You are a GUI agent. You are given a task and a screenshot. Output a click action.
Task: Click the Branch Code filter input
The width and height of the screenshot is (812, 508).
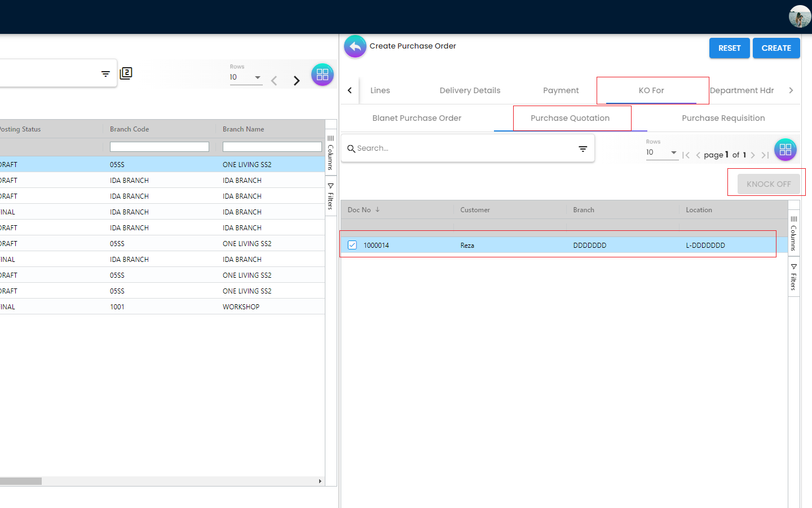click(160, 147)
